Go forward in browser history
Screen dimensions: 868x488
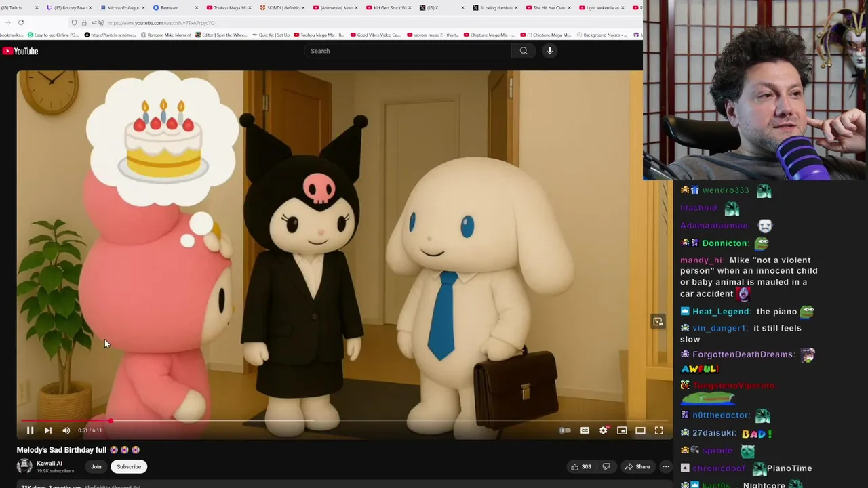7,23
